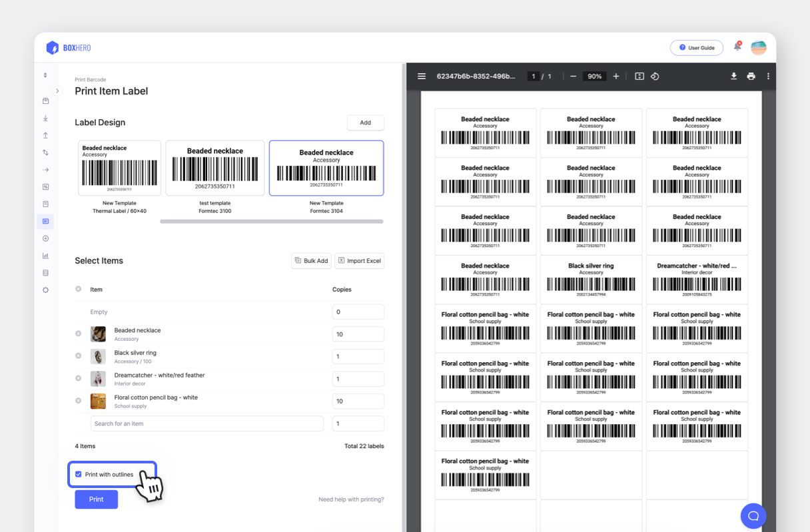Toggle the Print with outlines checkbox
The width and height of the screenshot is (810, 532).
point(79,474)
